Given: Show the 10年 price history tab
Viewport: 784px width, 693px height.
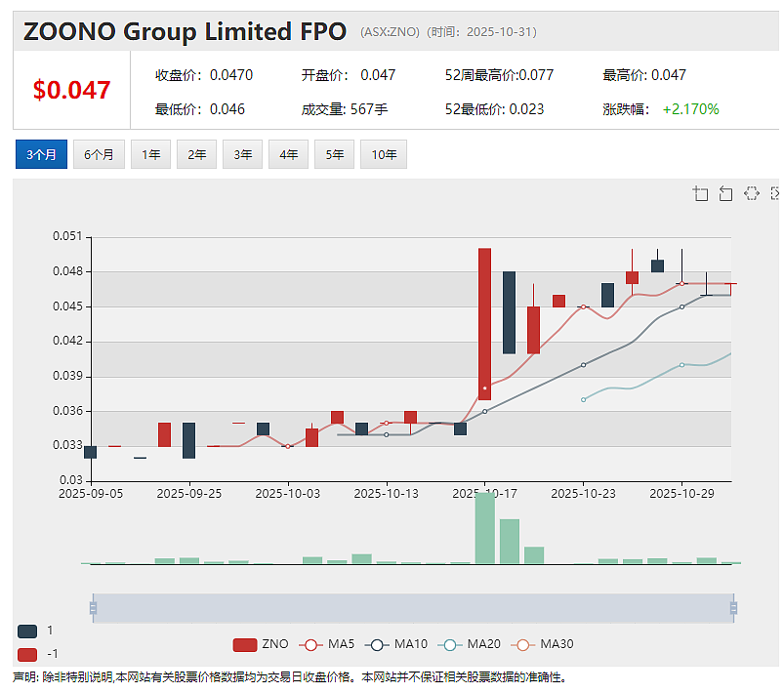Looking at the screenshot, I should (x=384, y=154).
